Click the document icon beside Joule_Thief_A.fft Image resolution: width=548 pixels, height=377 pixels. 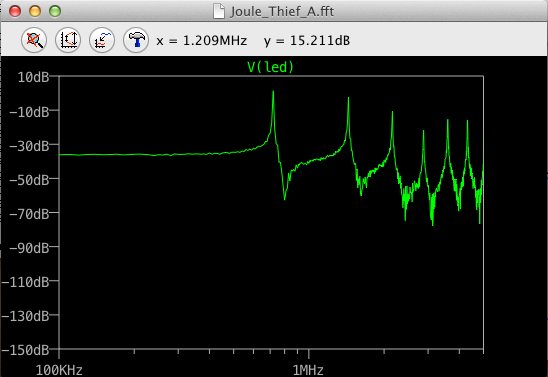(219, 11)
